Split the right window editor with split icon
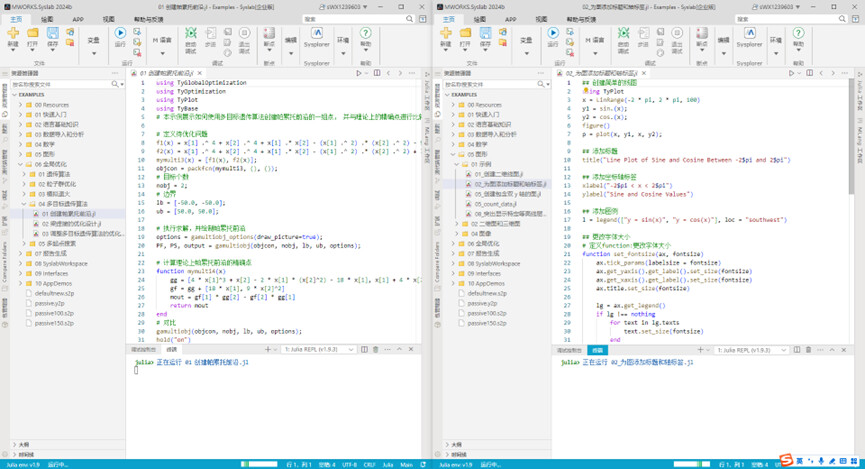865x469 pixels. coord(809,73)
